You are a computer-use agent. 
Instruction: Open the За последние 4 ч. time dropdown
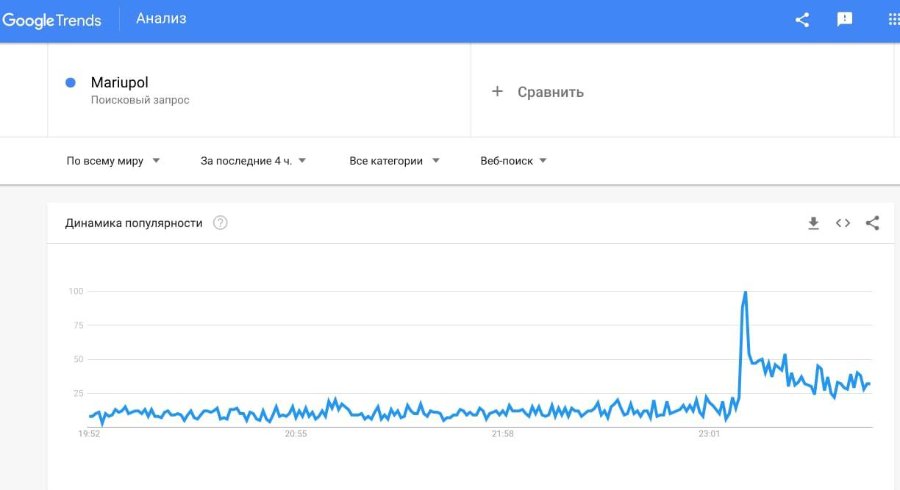coord(253,160)
